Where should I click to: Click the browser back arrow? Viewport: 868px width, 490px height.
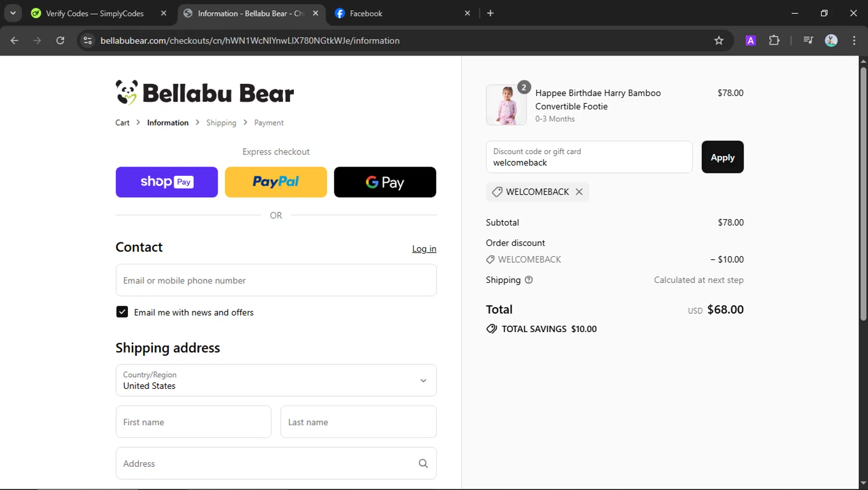14,40
